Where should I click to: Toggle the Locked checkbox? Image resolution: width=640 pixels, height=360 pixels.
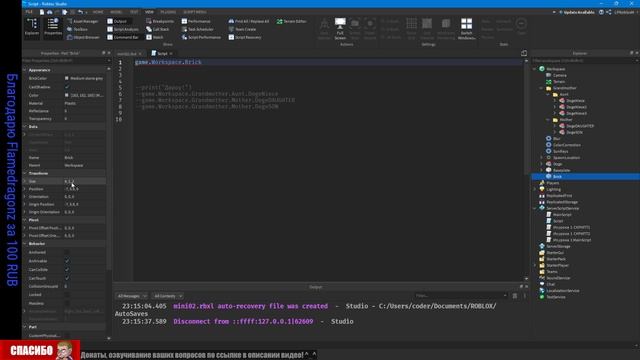point(67,294)
